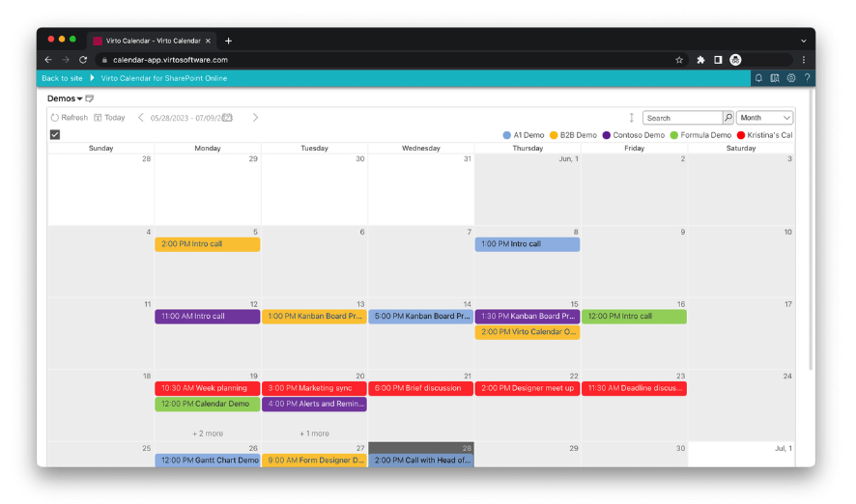Open 12:00 PM Calendar Demo event

208,405
